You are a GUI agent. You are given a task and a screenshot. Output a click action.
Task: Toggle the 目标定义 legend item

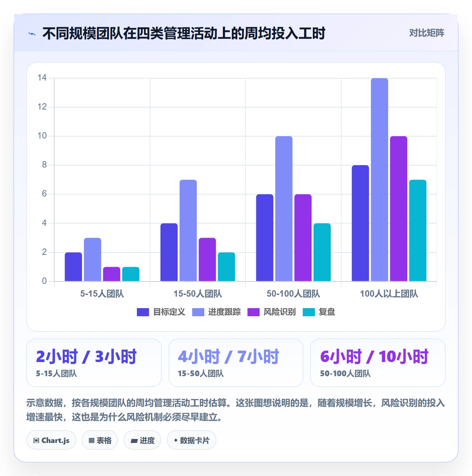pos(161,312)
